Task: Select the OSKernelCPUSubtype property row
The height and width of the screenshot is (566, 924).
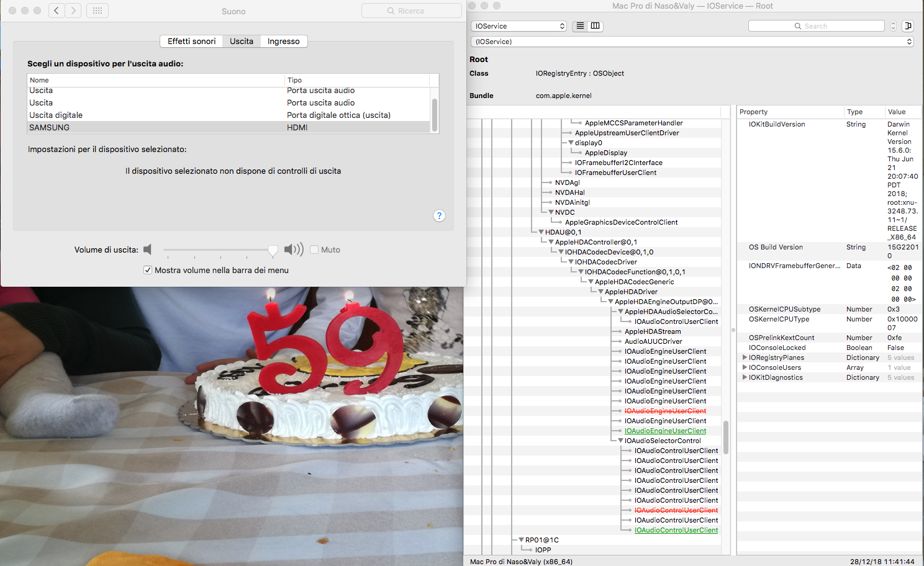Action: pos(830,309)
